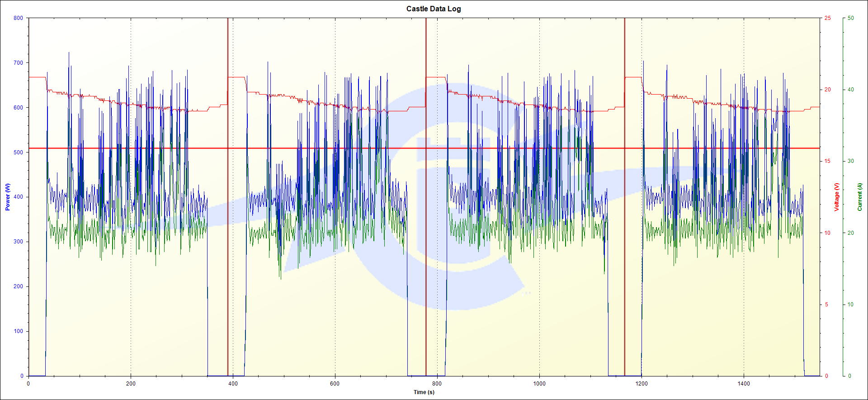Click the 25 tick on the Voltage axis
This screenshot has height=400, width=868.
[827, 18]
